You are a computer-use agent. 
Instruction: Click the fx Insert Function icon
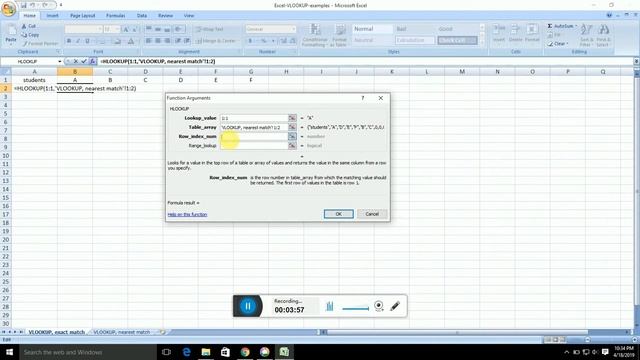[x=93, y=61]
